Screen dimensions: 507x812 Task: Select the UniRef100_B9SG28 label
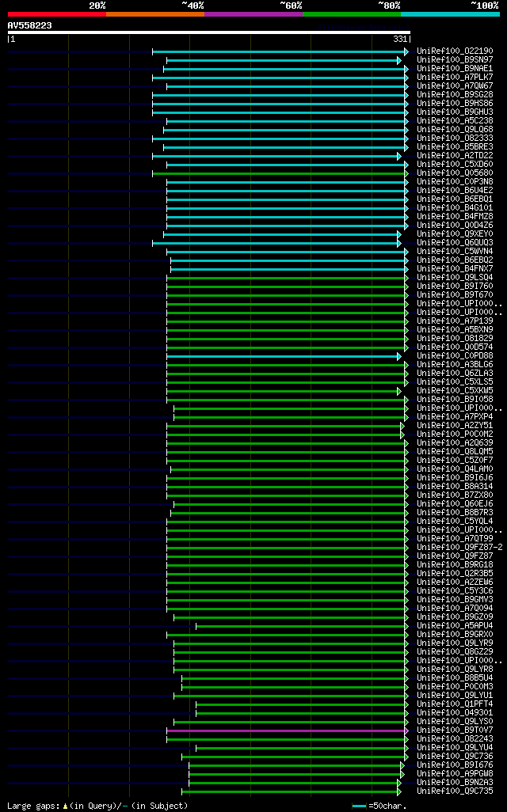(455, 95)
